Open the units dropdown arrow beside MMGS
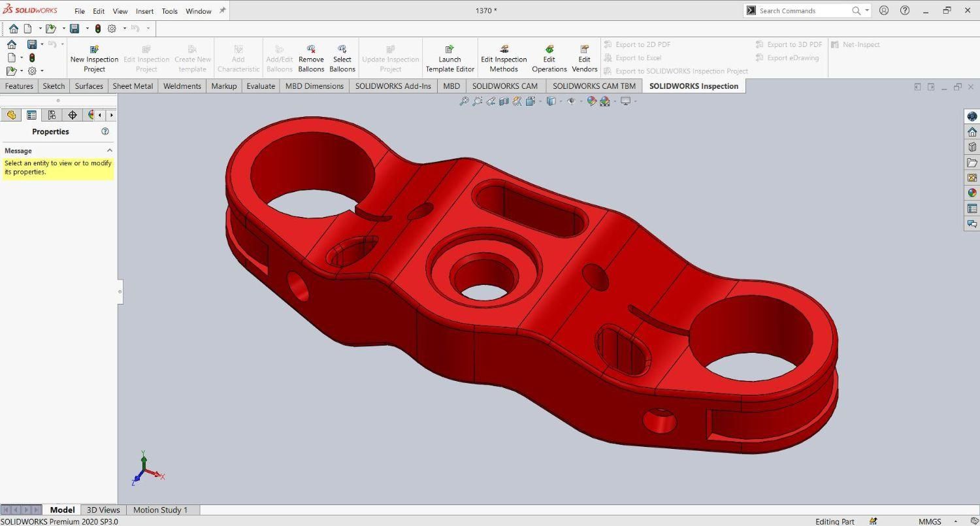This screenshot has height=526, width=980. click(955, 521)
